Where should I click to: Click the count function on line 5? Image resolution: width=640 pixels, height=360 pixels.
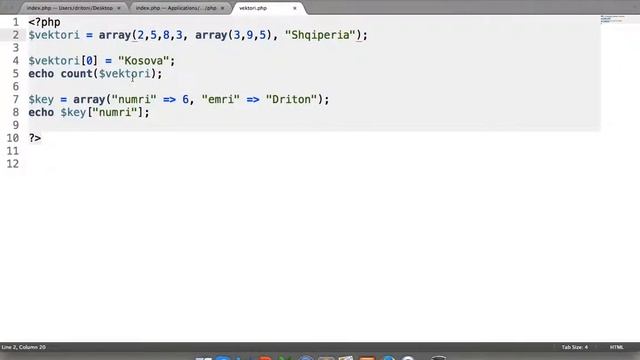click(x=76, y=74)
